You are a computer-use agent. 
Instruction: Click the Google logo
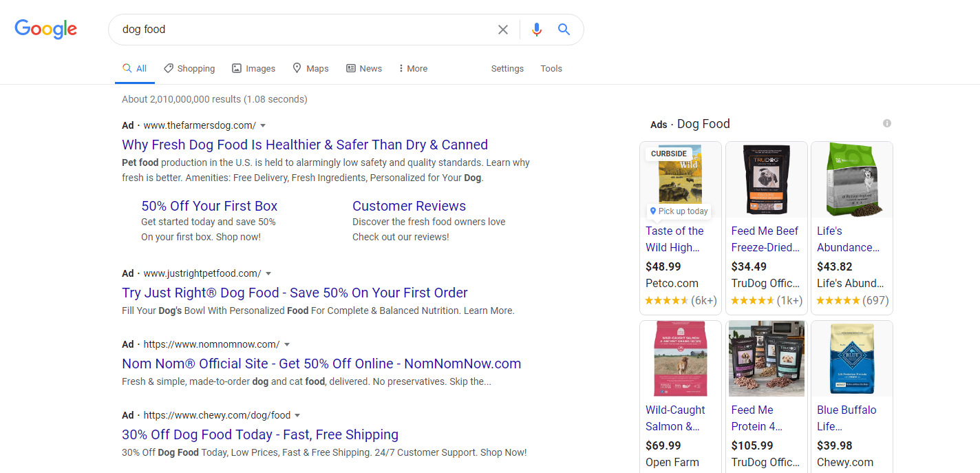pyautogui.click(x=46, y=29)
